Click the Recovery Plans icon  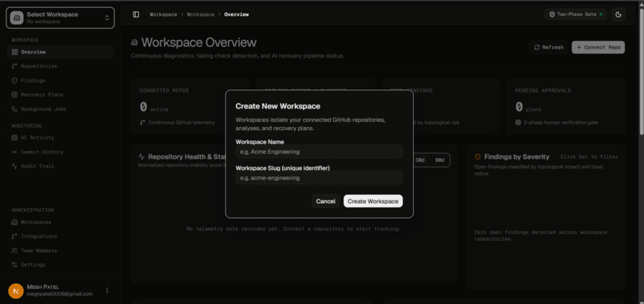tap(15, 95)
